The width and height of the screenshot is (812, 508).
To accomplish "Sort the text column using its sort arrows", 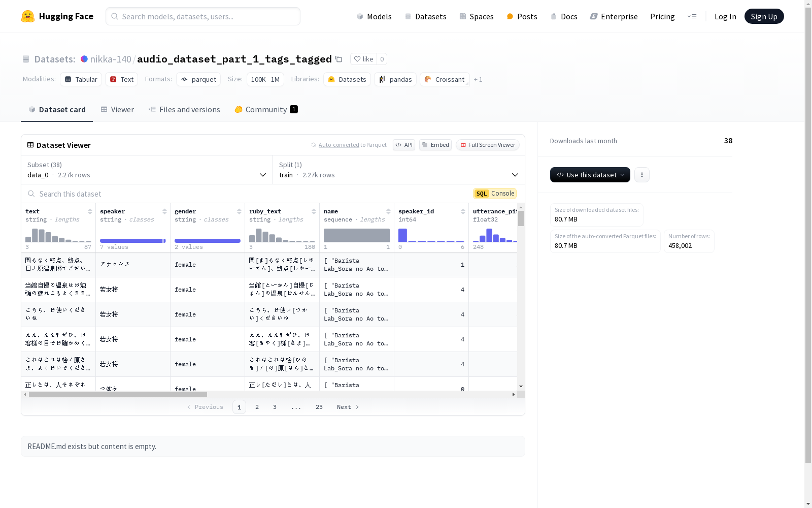I will pos(90,211).
